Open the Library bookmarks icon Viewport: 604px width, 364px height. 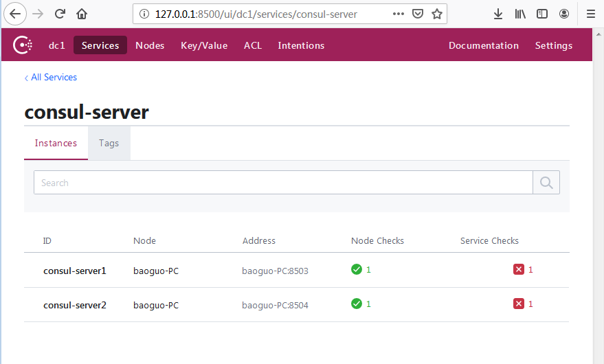tap(520, 14)
